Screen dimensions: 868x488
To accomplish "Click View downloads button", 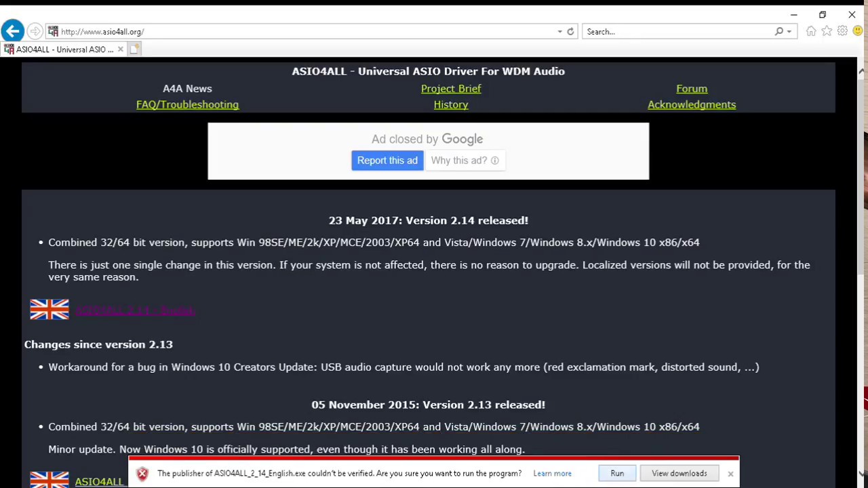I will pyautogui.click(x=679, y=474).
